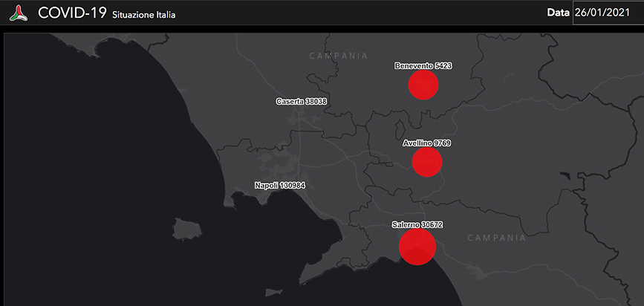Open the date field showing 26/01/2021
644x306 pixels.
click(x=608, y=13)
